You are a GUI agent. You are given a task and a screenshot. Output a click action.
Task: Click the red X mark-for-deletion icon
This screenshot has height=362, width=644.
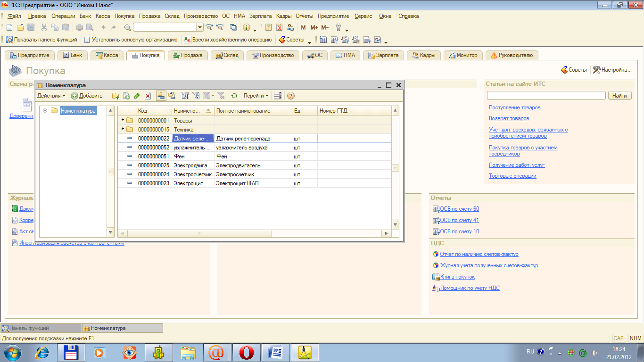click(148, 96)
